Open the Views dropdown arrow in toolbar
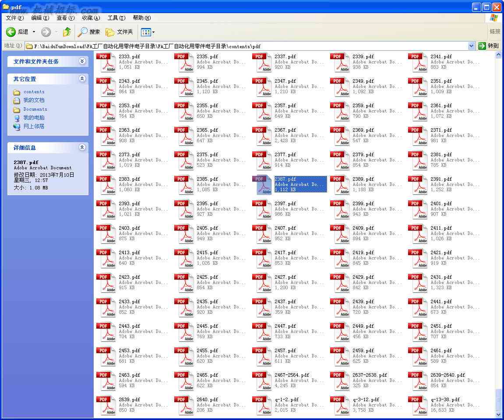504x420 pixels. [x=153, y=32]
